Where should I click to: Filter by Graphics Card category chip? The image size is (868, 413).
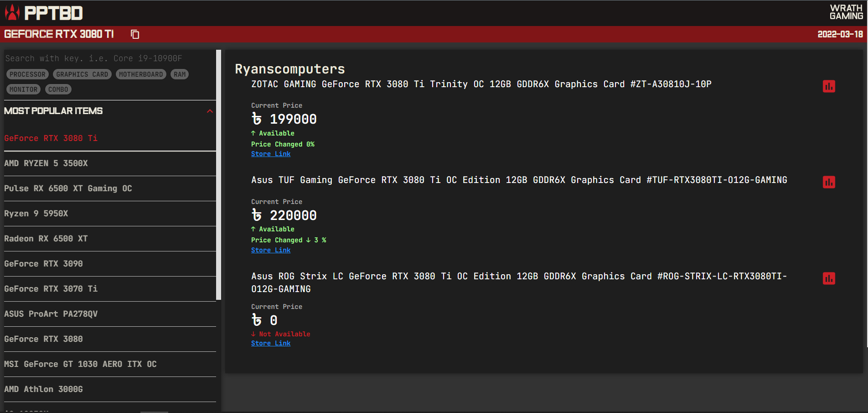(x=82, y=74)
